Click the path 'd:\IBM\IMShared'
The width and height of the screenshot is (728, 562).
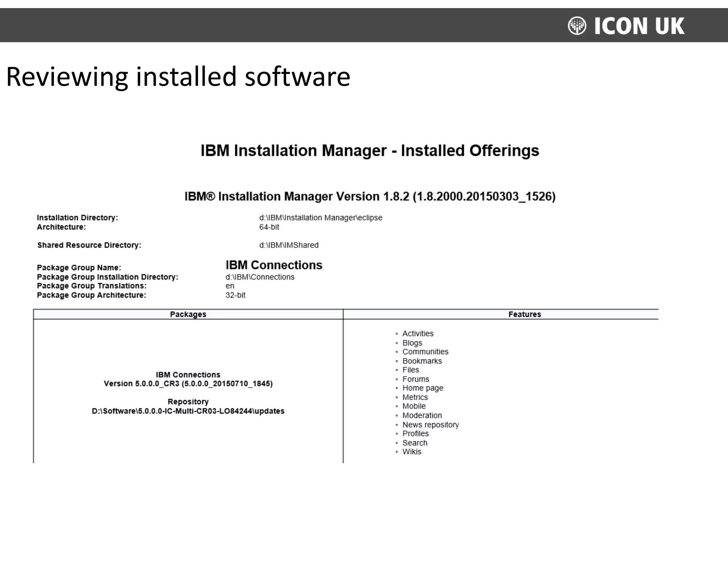point(289,245)
